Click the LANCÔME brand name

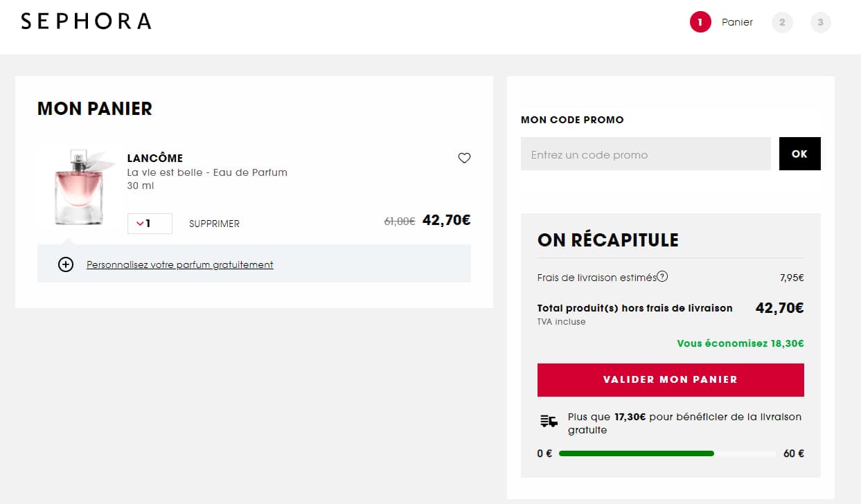coord(155,158)
